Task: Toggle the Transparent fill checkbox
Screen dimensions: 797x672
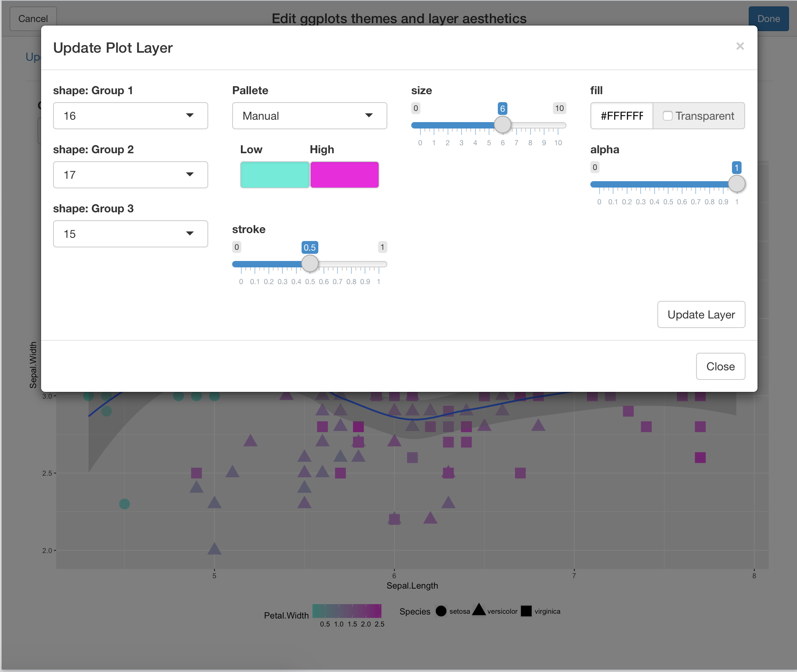Action: (667, 116)
